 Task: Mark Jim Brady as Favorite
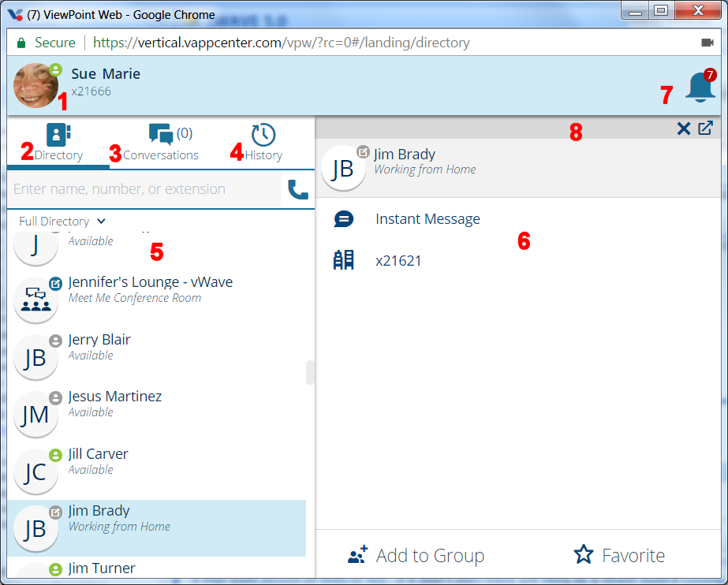click(619, 555)
